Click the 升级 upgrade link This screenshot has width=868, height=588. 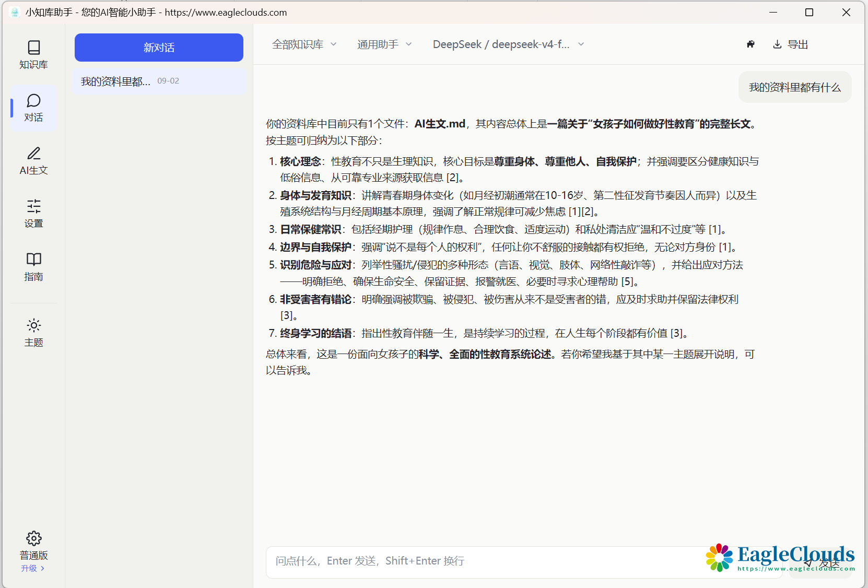(32, 568)
